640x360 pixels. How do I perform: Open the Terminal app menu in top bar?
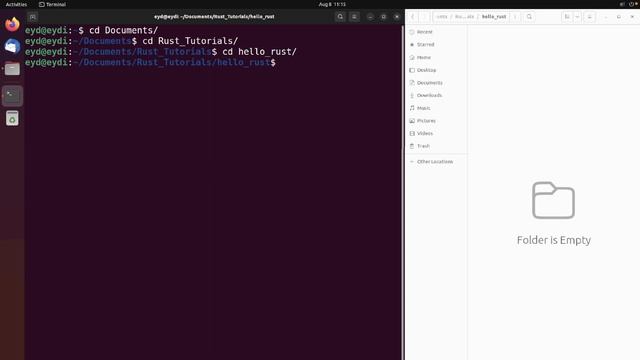point(52,4)
